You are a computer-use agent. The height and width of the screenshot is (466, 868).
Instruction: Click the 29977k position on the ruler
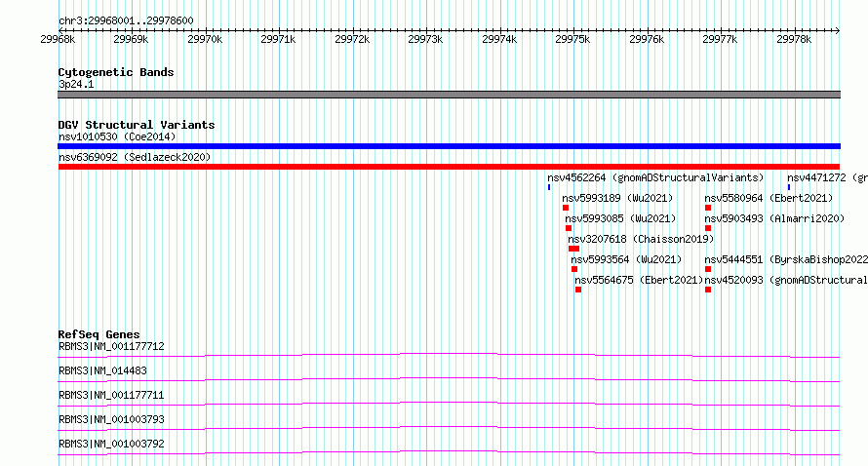click(720, 39)
